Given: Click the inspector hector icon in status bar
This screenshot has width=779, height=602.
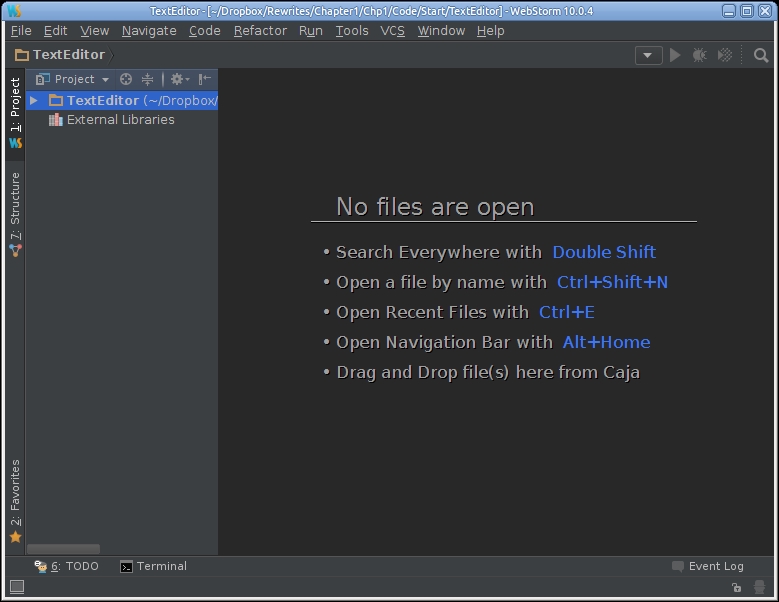Looking at the screenshot, I should coord(759,587).
